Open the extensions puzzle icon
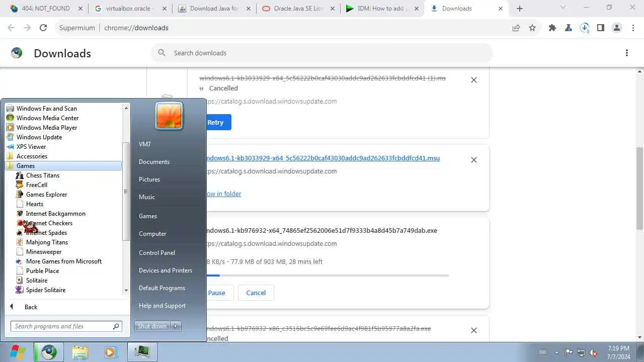 pyautogui.click(x=552, y=28)
